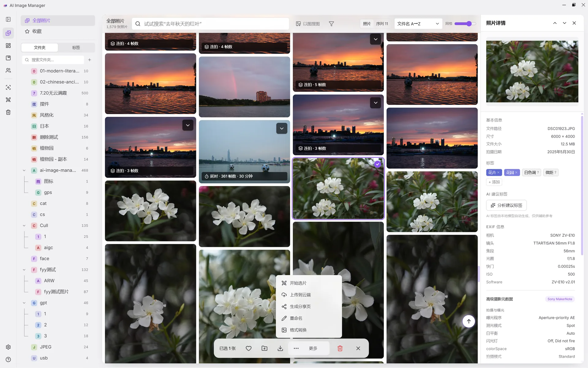Uncheck the selected white flower photo checkmark

pos(378,164)
